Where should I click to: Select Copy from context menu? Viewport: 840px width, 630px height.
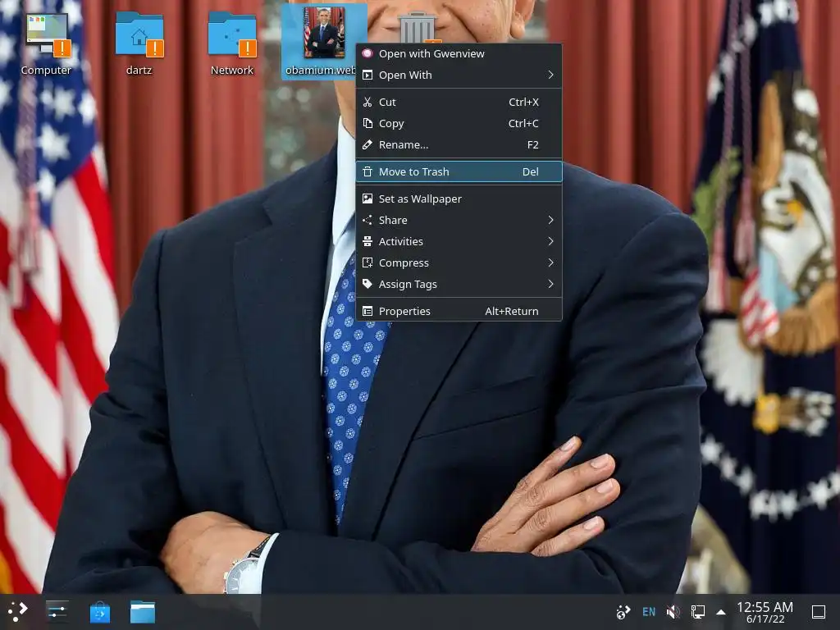click(459, 123)
